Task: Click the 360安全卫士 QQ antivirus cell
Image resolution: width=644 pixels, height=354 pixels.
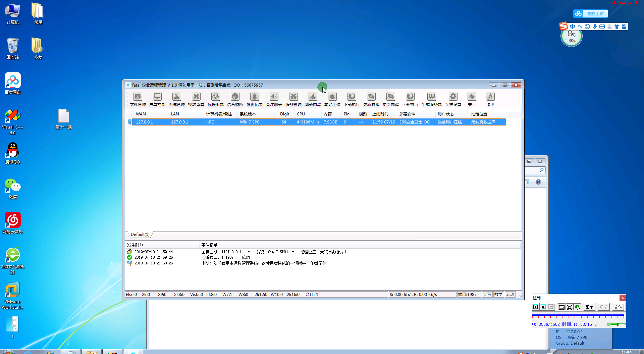Action: (x=415, y=122)
